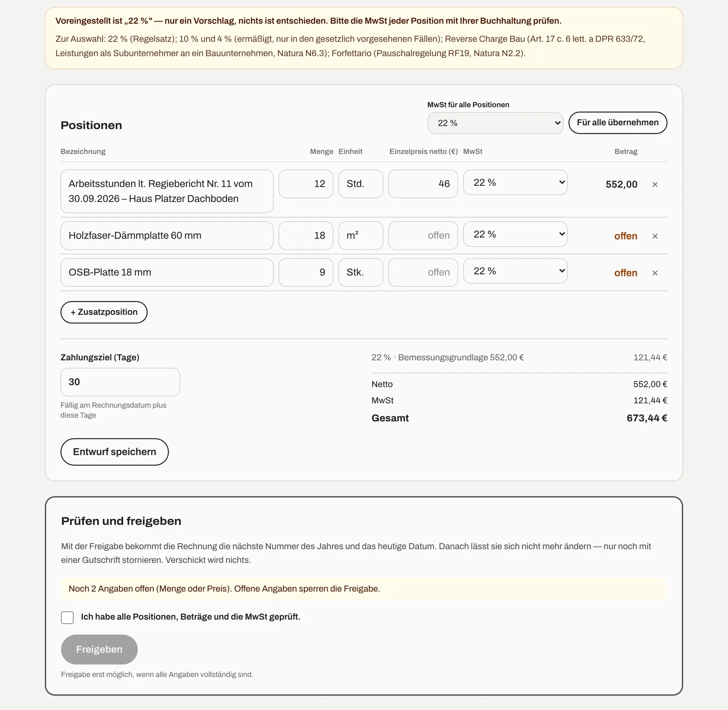Screen dimensions: 728x710
Task: Click the Betrag value '552,00'
Action: point(622,184)
